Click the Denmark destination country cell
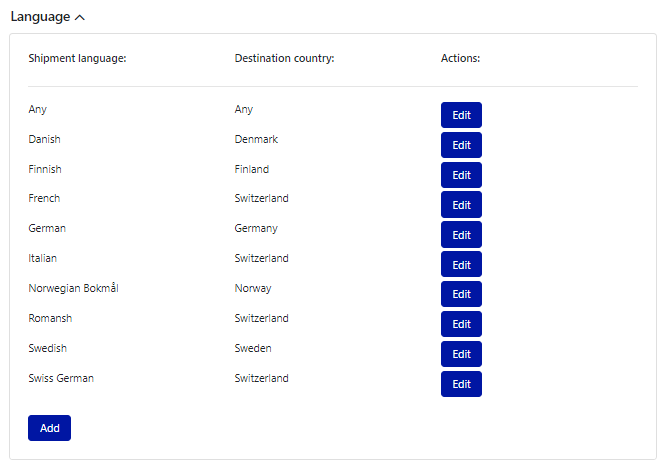 pyautogui.click(x=256, y=139)
